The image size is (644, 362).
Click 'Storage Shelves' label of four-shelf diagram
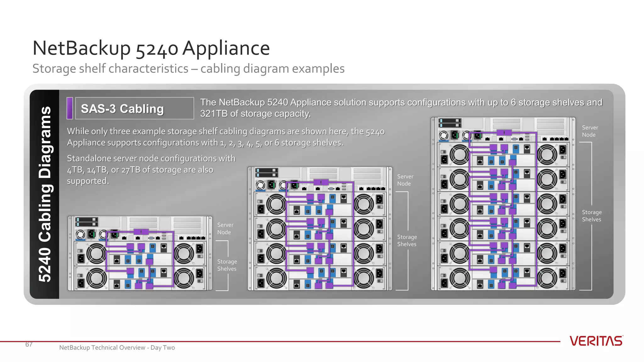pyautogui.click(x=407, y=241)
